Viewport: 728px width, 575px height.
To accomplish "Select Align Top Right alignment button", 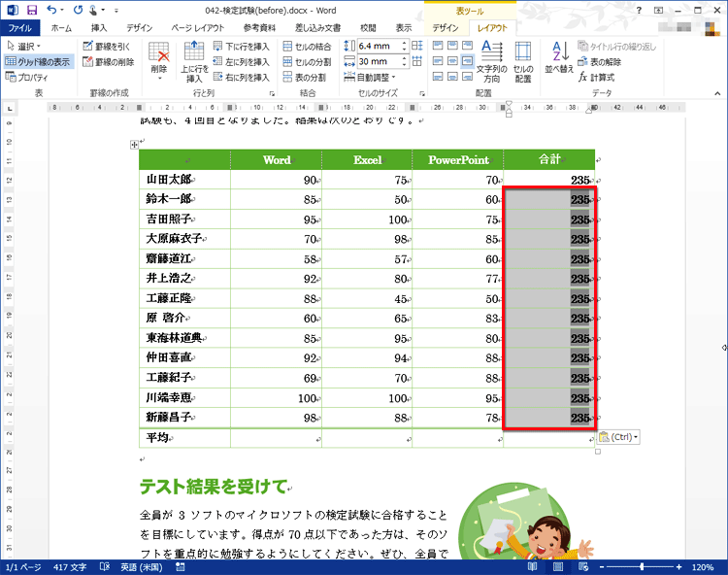I will click(x=468, y=46).
